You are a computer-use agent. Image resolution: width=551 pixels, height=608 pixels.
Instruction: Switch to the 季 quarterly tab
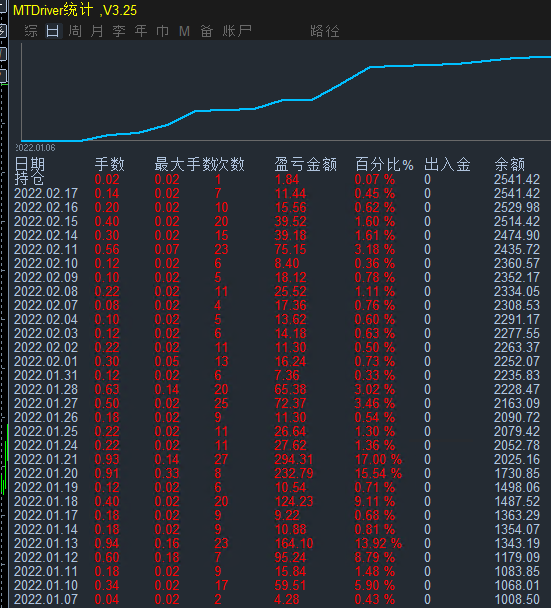[x=119, y=31]
